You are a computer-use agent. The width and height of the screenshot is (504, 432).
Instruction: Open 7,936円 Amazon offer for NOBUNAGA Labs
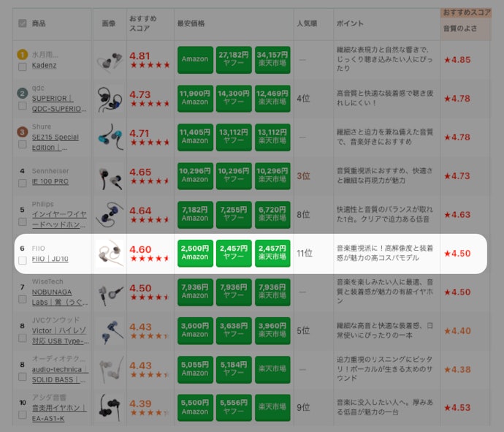pos(195,292)
